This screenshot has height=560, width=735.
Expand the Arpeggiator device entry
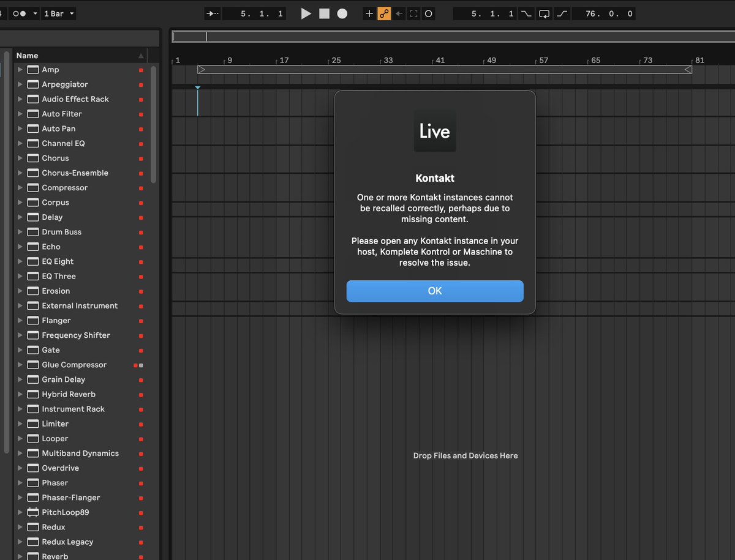click(x=20, y=84)
